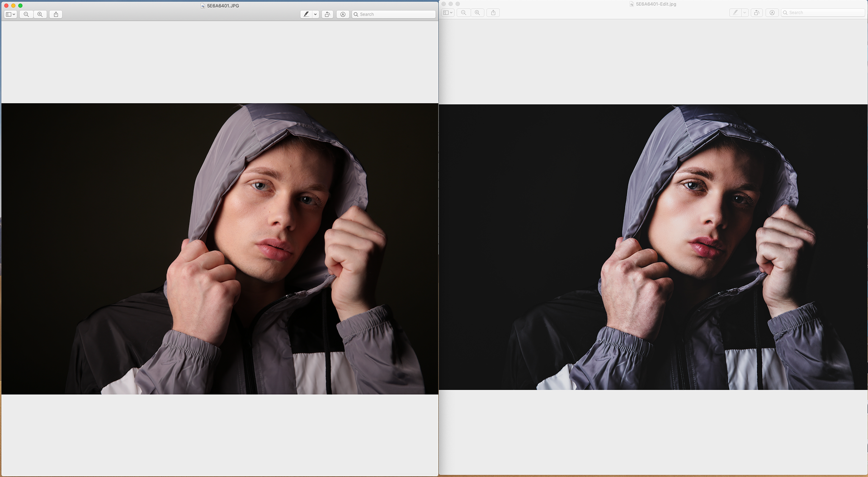Screen dimensions: 868x477
Task: Zoom in on the 5E6A6401.JPG window
Action: (40, 14)
